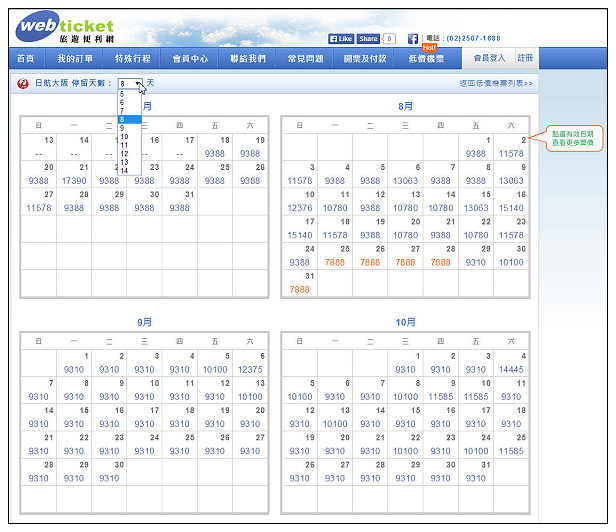Click the Facebook Share button
The image size is (616, 532).
coord(368,39)
